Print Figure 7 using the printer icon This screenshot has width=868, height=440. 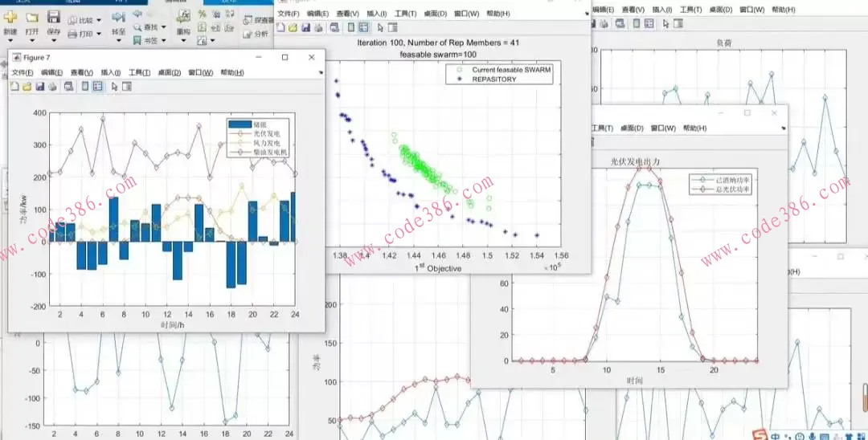click(x=51, y=86)
